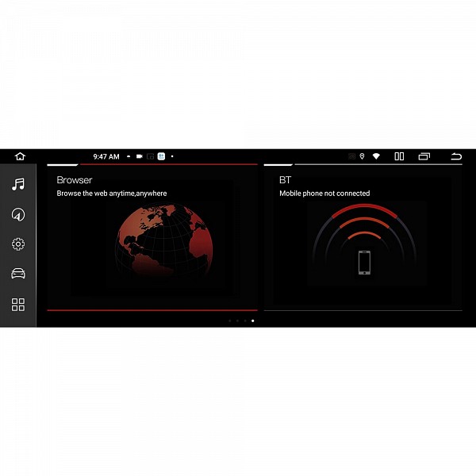Go to Home screen

[20, 156]
